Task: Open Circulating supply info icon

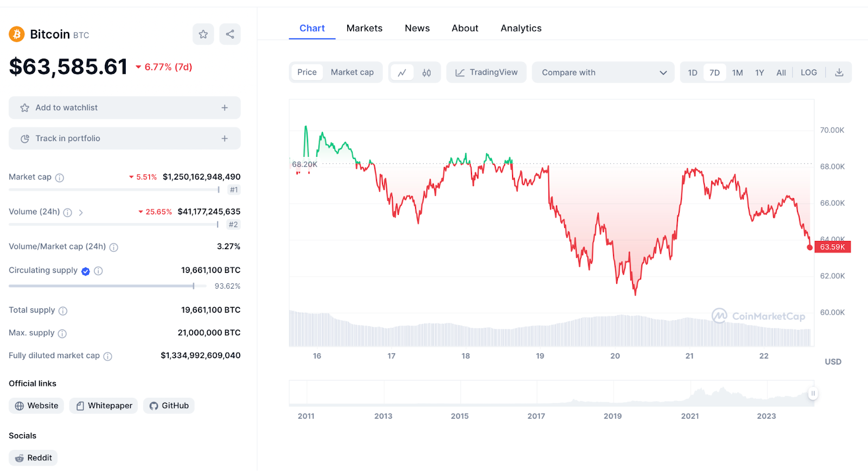Action: [98, 271]
